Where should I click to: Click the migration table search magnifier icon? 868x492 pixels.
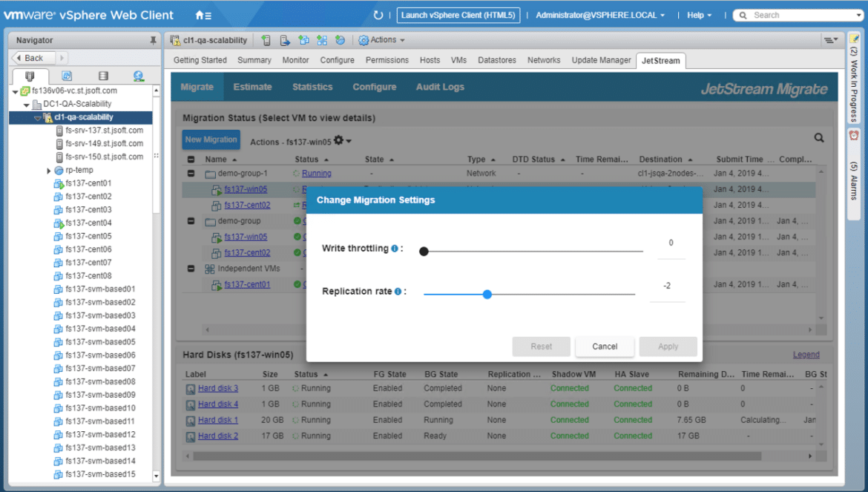[819, 138]
